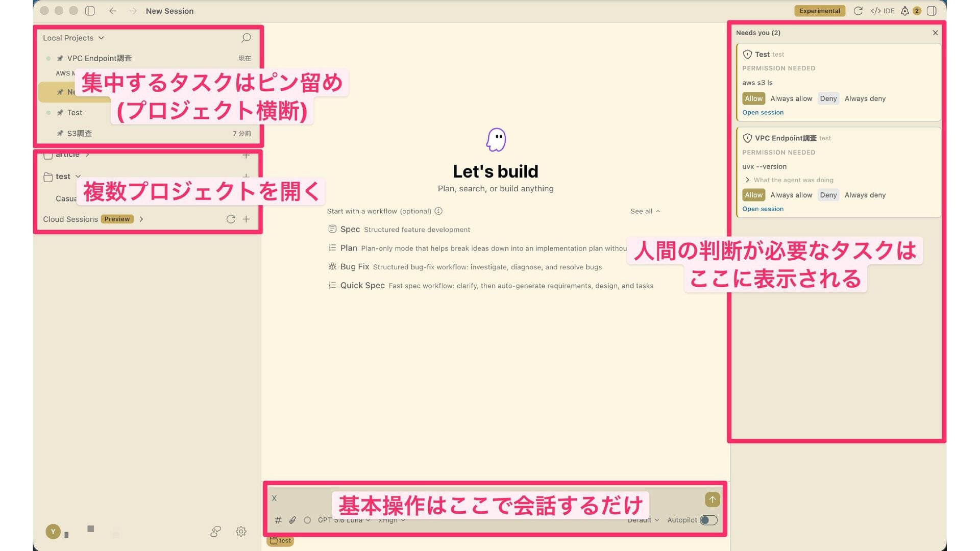The image size is (980, 551).
Task: Search local projects with magnifier icon
Action: coord(246,38)
